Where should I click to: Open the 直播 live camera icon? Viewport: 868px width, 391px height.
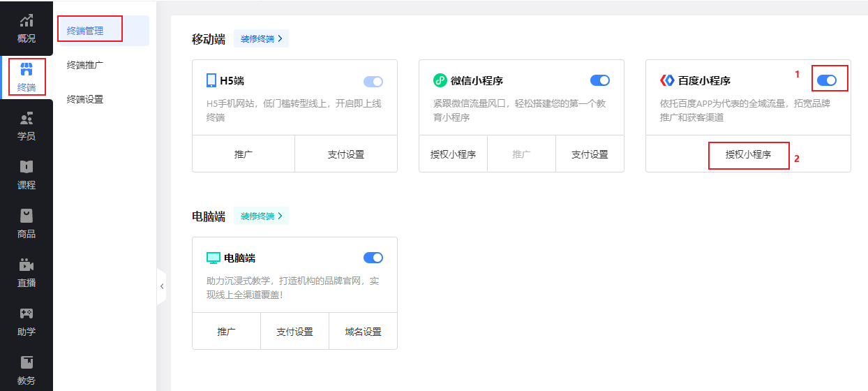27,265
